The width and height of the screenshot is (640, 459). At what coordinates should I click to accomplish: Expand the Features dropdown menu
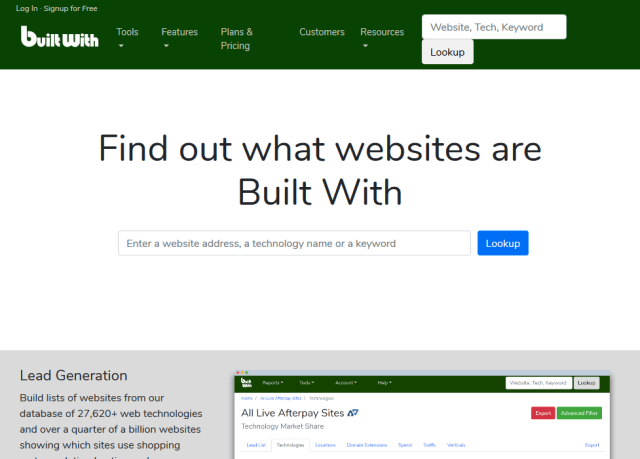pyautogui.click(x=179, y=38)
